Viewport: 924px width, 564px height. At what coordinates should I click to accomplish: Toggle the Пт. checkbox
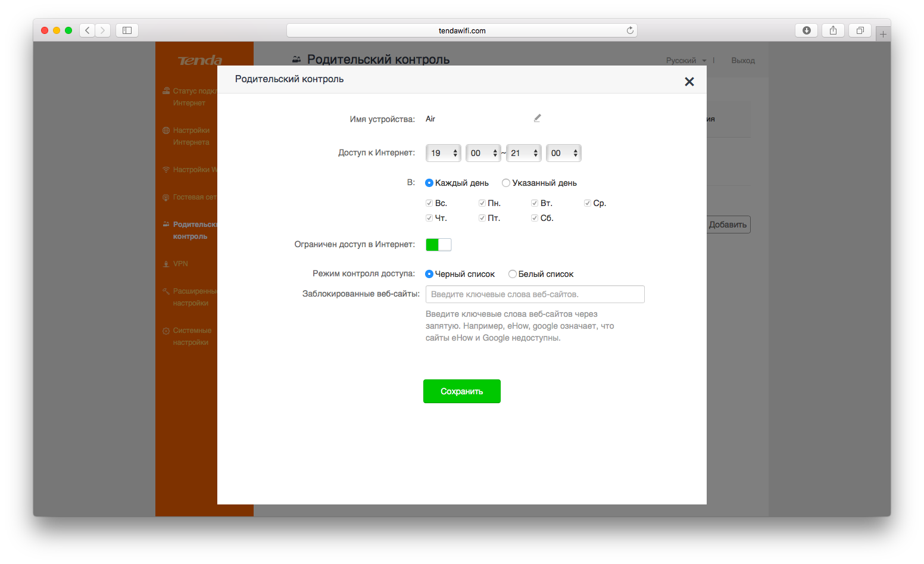pyautogui.click(x=482, y=218)
